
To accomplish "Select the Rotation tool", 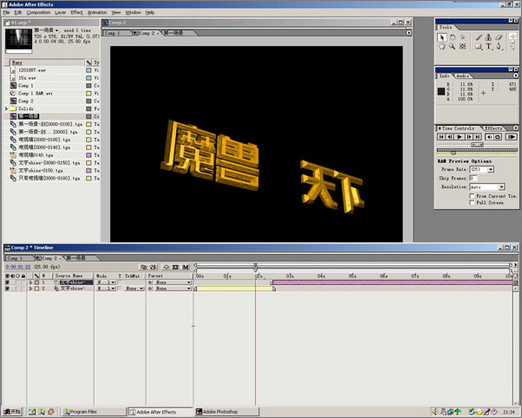I will 452,37.
